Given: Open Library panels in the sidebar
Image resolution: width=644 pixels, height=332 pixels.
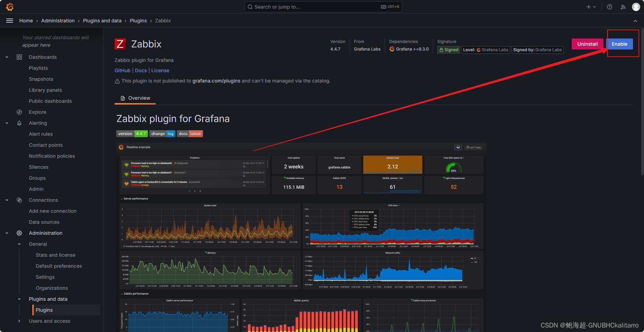Looking at the screenshot, I should 45,90.
